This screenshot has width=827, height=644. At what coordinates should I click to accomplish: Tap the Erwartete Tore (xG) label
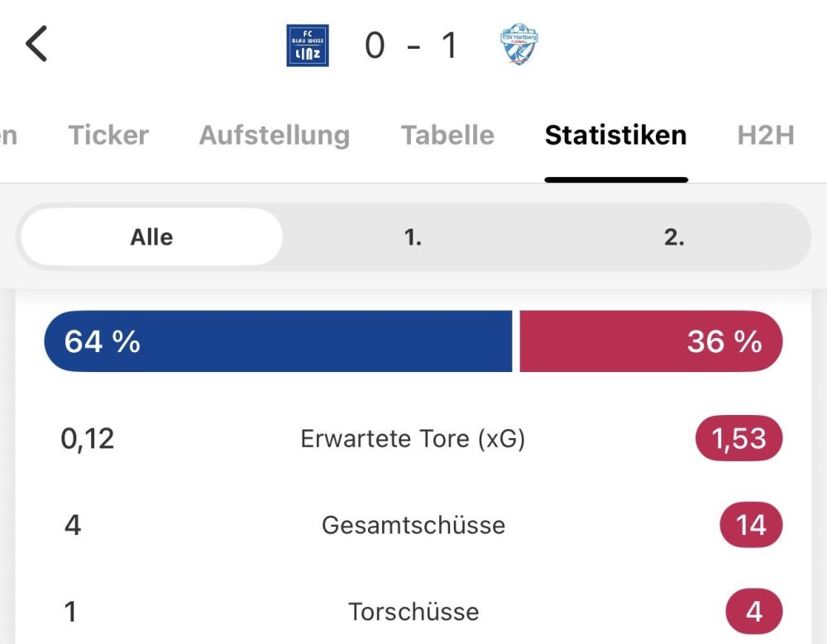point(413,439)
